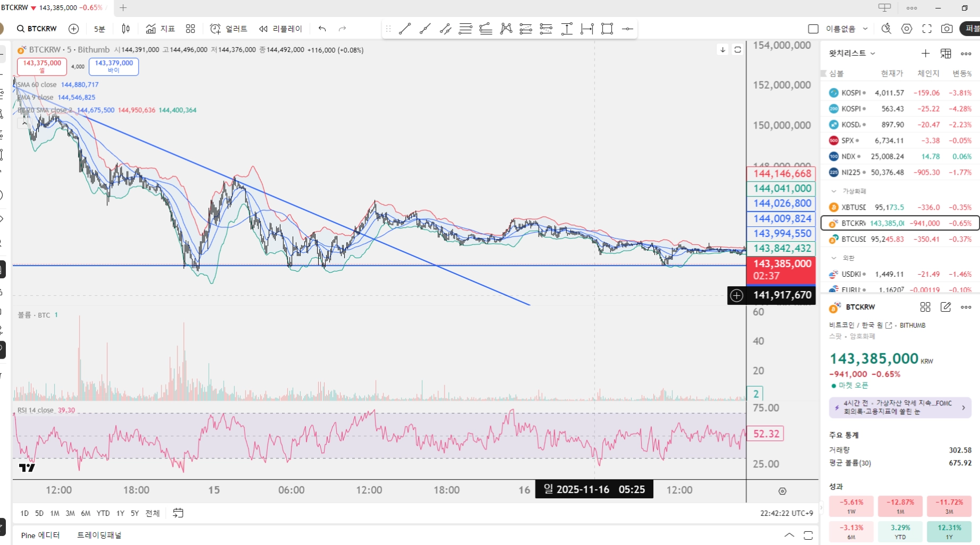Click the blue 바이 buy price button
The height and width of the screenshot is (545, 980).
114,66
